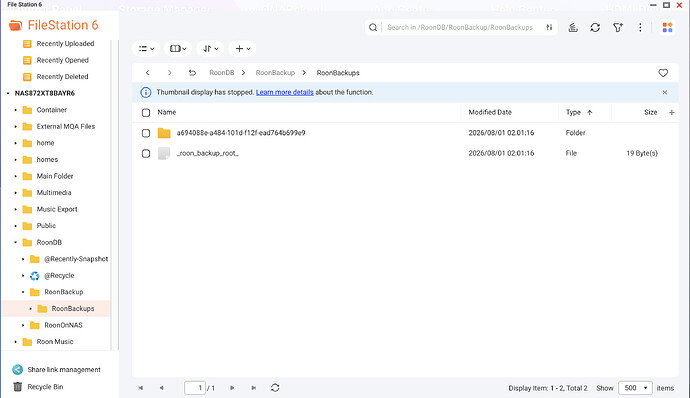Toggle the select-all checkbox in header

[146, 113]
